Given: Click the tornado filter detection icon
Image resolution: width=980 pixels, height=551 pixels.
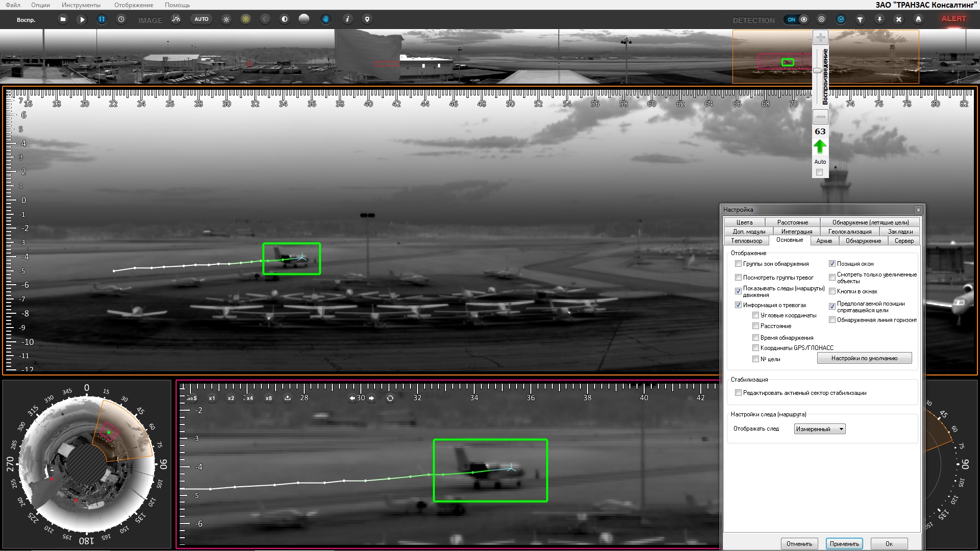Looking at the screenshot, I should 860,19.
